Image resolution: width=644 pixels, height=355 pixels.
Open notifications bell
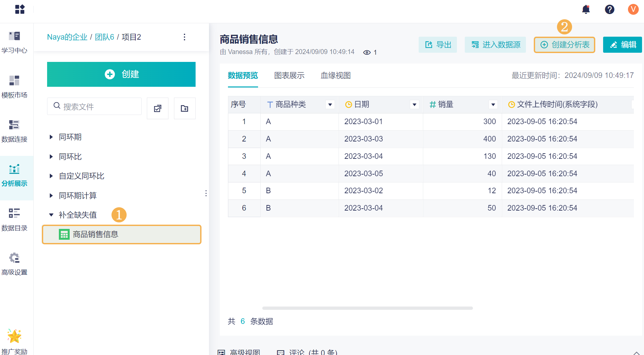click(x=586, y=9)
